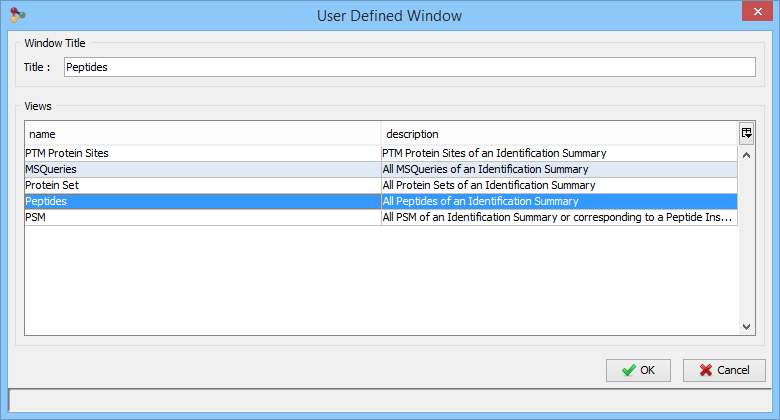Click the empty status bar at bottom
The height and width of the screenshot is (420, 780).
click(390, 401)
